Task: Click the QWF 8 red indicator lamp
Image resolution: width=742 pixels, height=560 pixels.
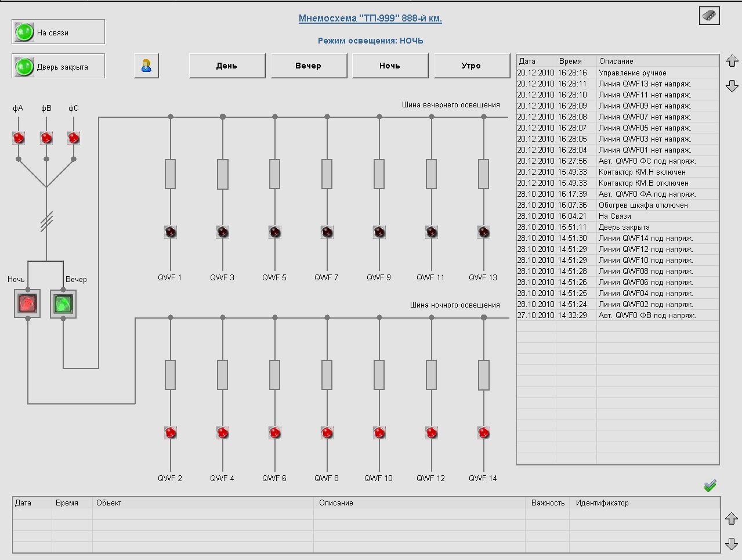Action: coord(327,433)
